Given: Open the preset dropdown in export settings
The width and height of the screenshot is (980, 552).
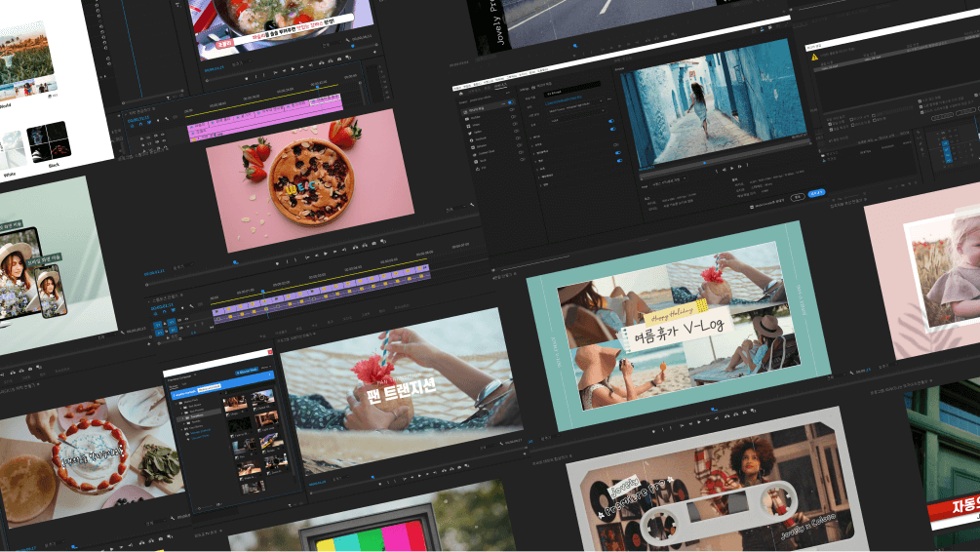Looking at the screenshot, I should [x=576, y=107].
